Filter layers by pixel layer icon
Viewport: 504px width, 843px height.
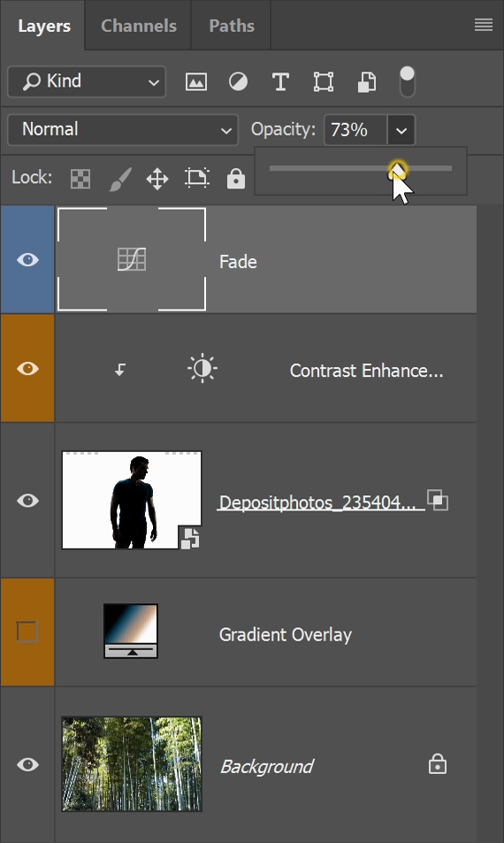(x=196, y=82)
